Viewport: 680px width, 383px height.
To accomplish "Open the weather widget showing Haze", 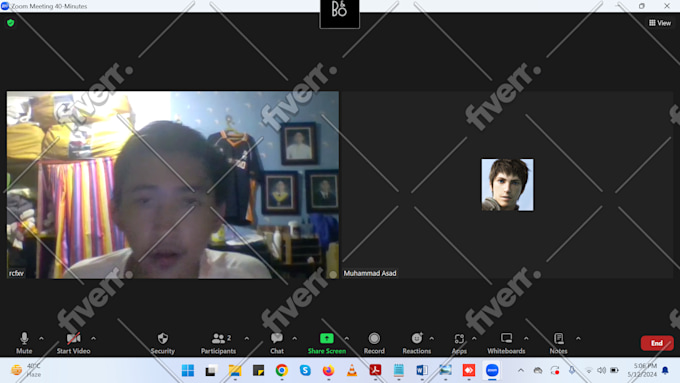I will (x=26, y=370).
